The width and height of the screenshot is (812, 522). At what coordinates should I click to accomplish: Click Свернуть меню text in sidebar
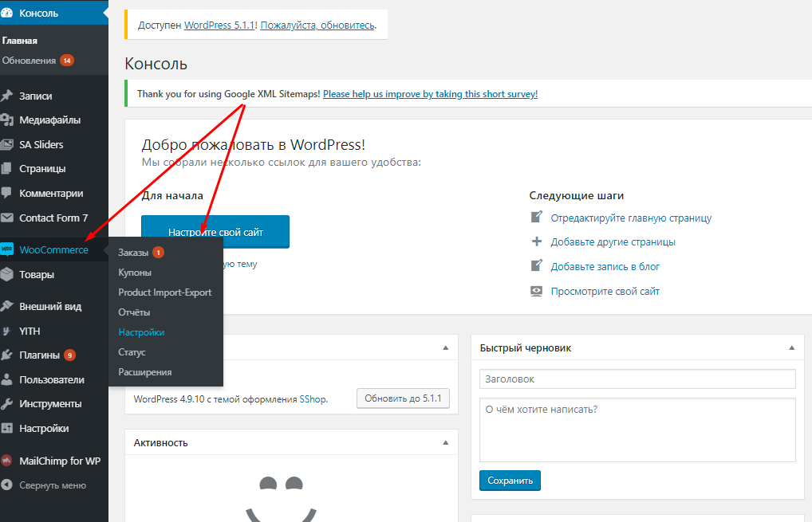point(53,485)
